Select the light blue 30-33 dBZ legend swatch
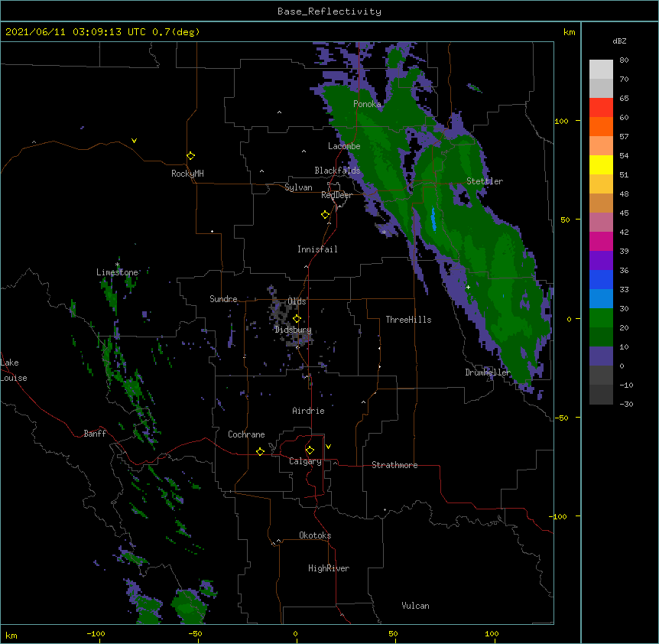 click(x=601, y=298)
